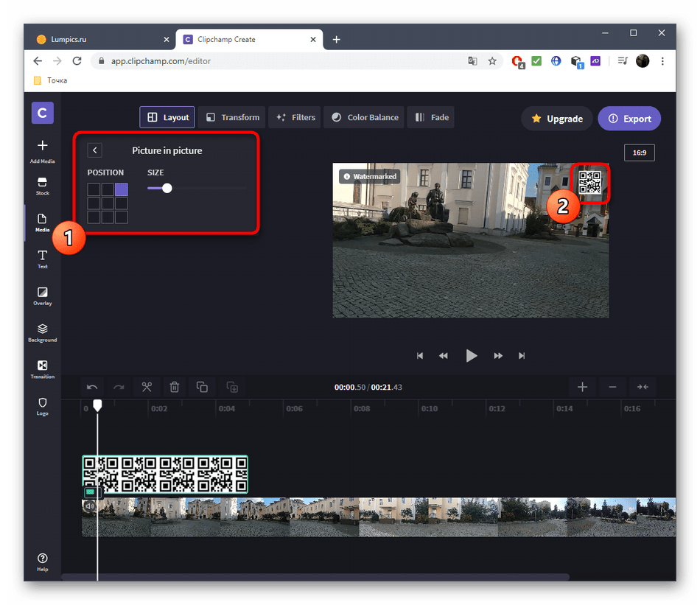
Task: Click the Upgrade button
Action: click(x=556, y=119)
